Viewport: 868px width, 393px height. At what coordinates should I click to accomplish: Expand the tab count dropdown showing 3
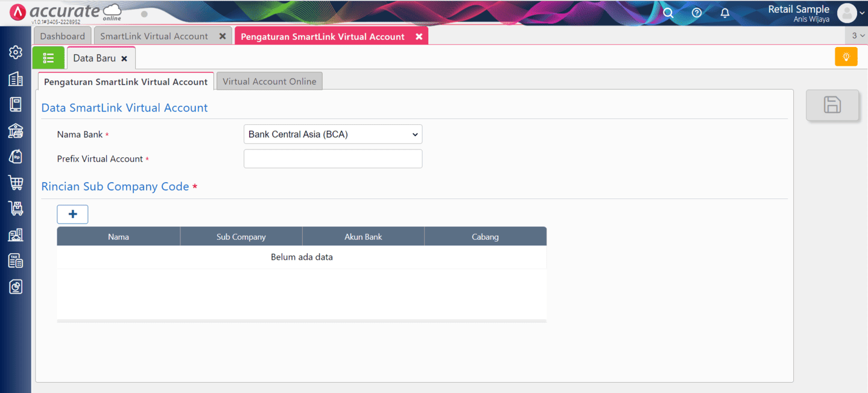[x=858, y=36]
